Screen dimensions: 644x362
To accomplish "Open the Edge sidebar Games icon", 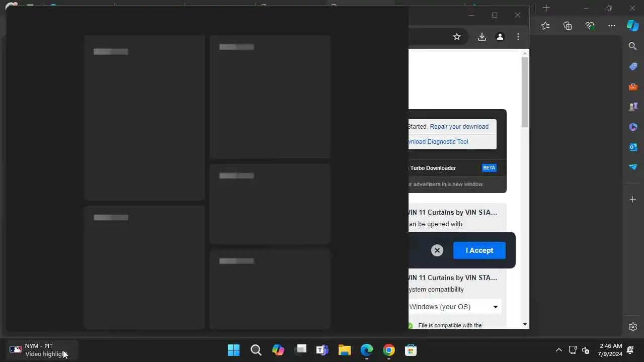I will [633, 107].
